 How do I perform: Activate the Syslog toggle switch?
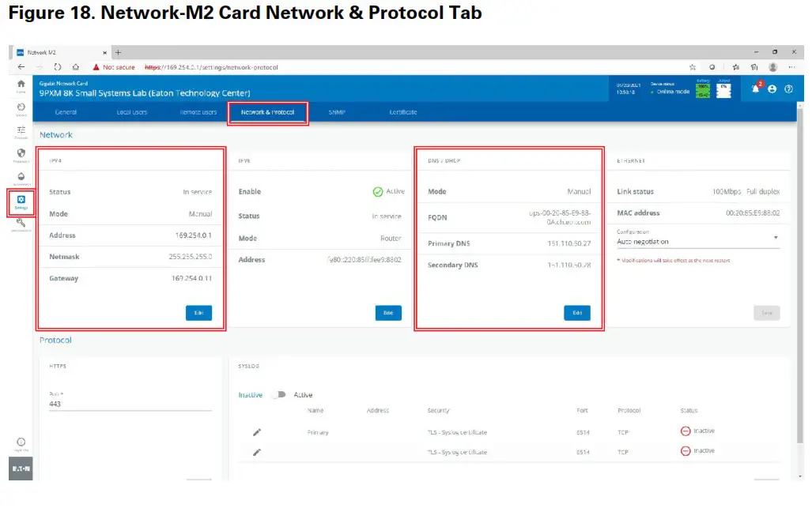pos(281,394)
